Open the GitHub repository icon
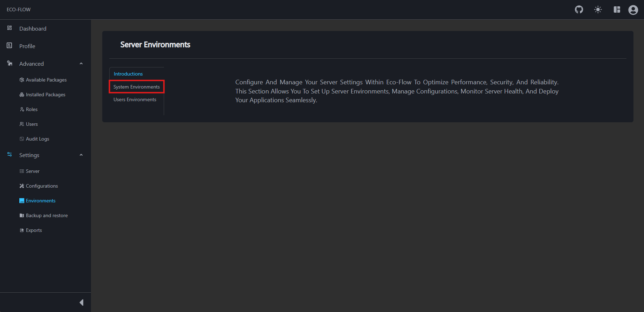Screen dimensions: 644x312 coord(579,9)
